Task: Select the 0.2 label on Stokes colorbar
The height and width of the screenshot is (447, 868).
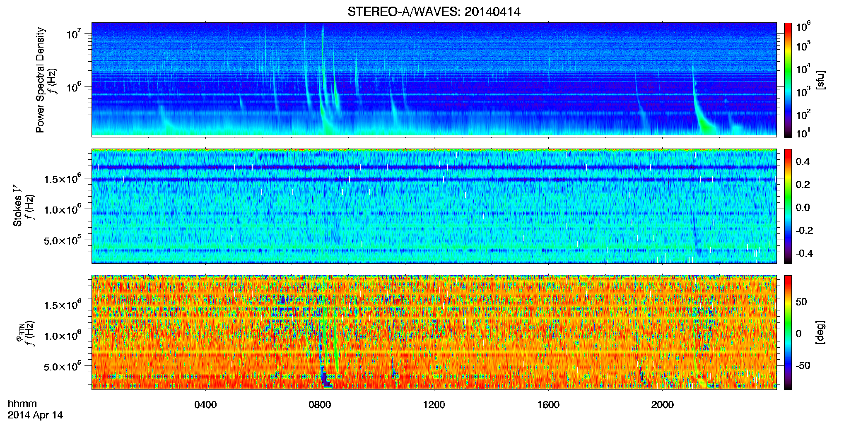Action: click(x=803, y=185)
